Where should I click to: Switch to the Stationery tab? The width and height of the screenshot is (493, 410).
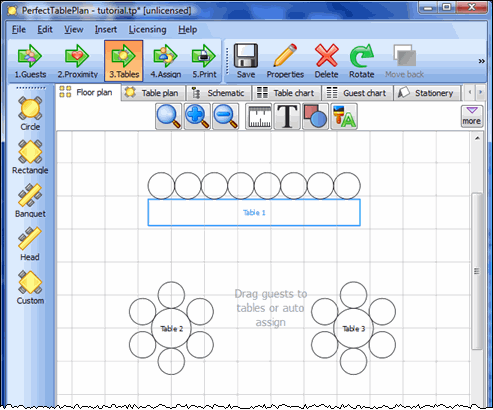pyautogui.click(x=427, y=93)
